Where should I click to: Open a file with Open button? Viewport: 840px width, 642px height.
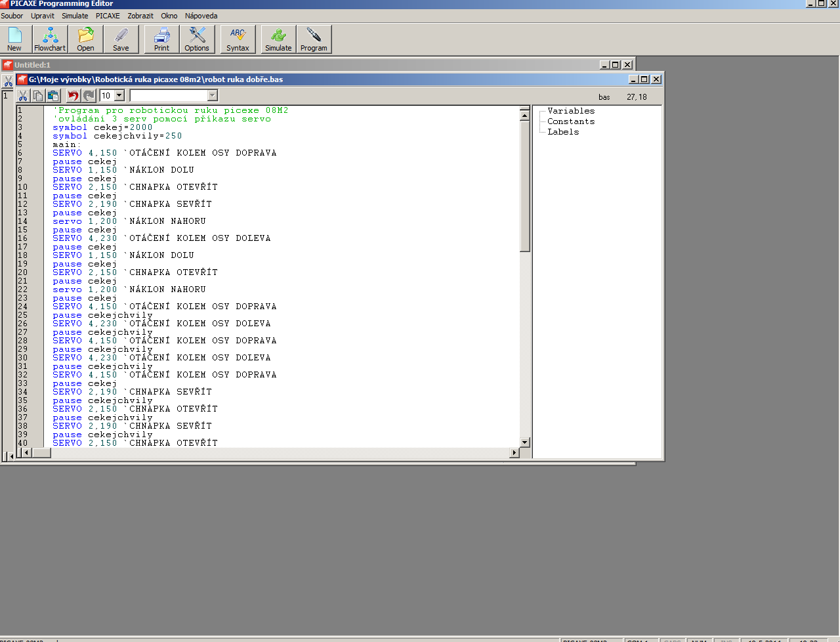[85, 39]
